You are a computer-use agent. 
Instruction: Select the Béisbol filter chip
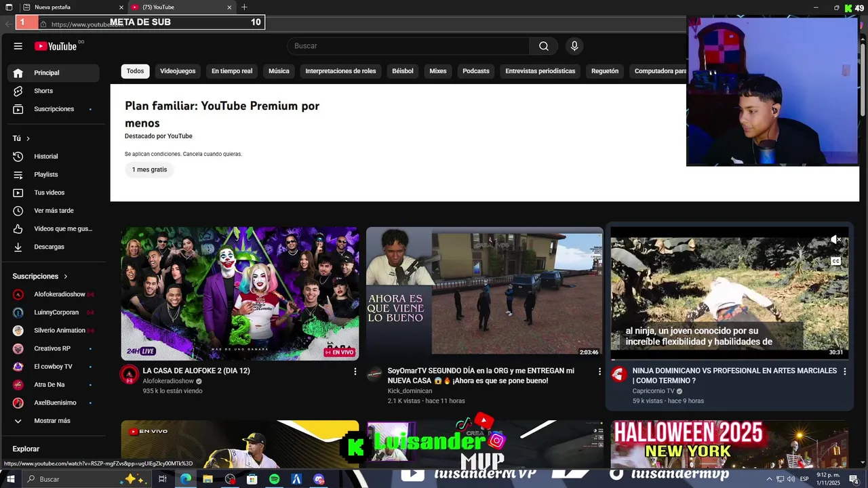403,71
